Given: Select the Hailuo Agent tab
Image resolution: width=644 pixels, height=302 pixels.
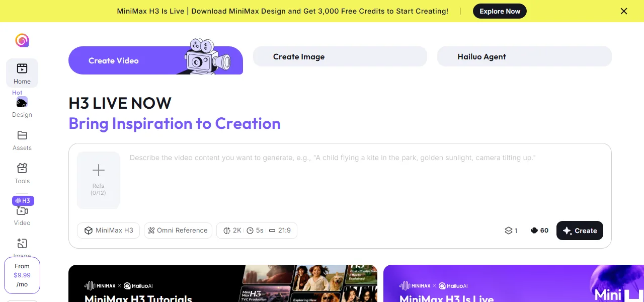Looking at the screenshot, I should coord(524,56).
